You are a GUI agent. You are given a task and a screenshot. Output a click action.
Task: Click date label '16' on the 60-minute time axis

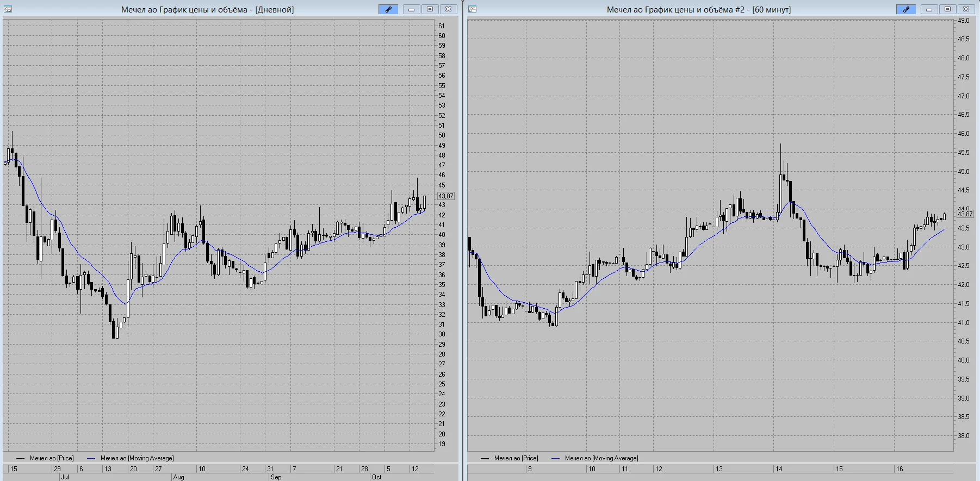900,468
